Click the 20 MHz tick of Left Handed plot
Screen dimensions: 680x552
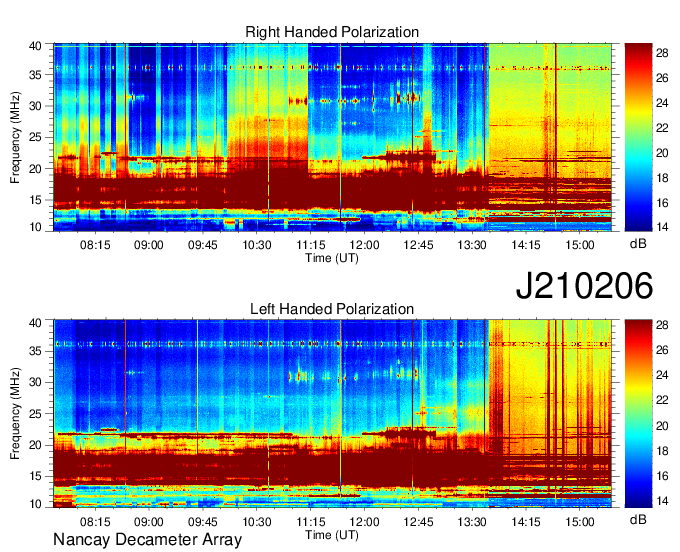point(36,445)
